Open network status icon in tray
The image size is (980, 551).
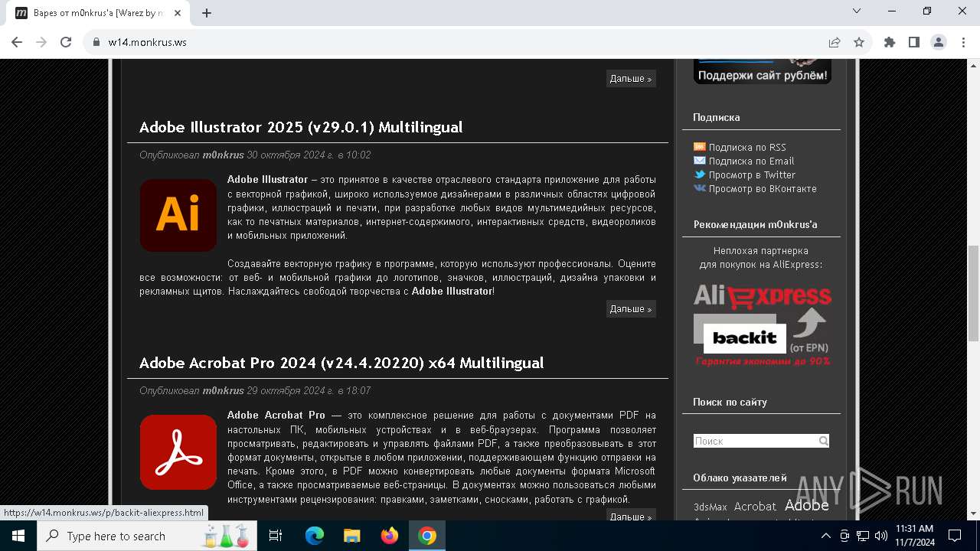coord(863,536)
